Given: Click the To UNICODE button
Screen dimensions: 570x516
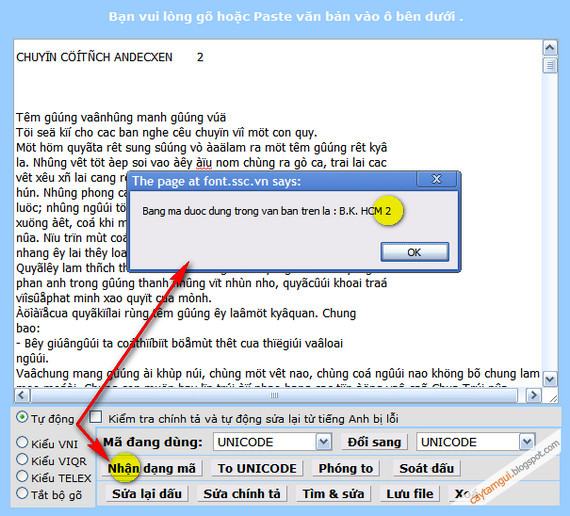Looking at the screenshot, I should [257, 468].
